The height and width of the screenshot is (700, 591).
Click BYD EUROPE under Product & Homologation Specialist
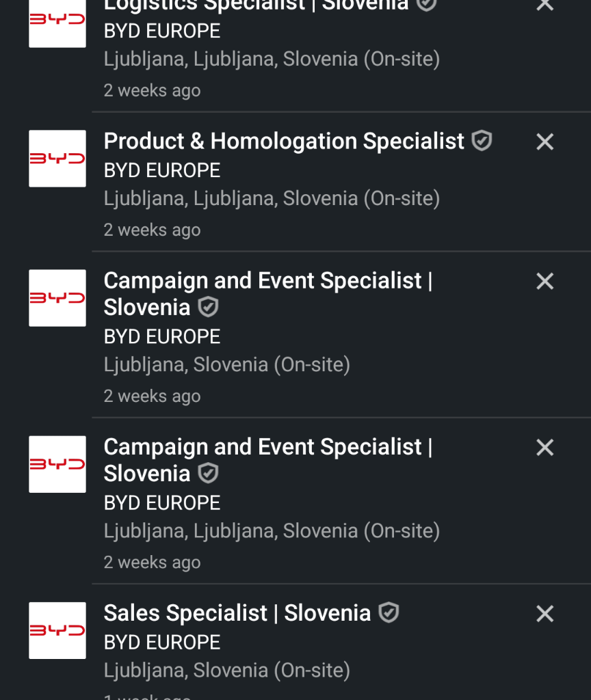pyautogui.click(x=162, y=170)
